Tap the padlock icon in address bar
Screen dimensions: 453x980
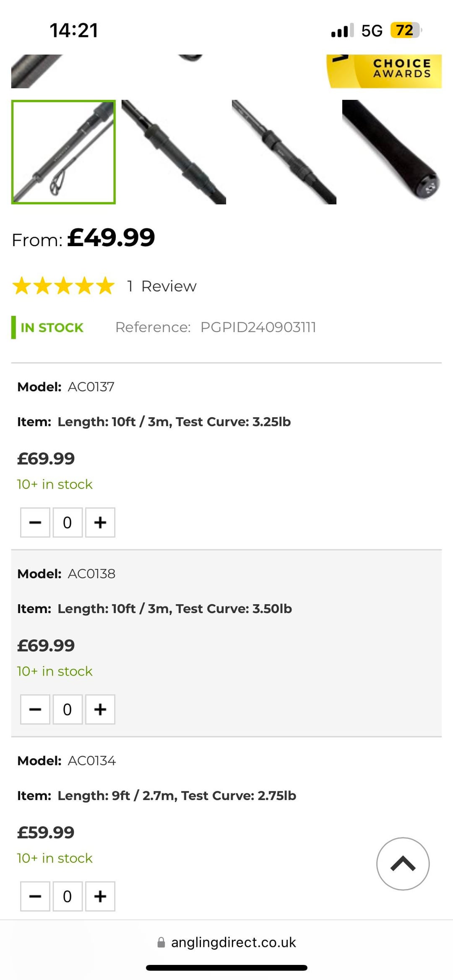(161, 943)
